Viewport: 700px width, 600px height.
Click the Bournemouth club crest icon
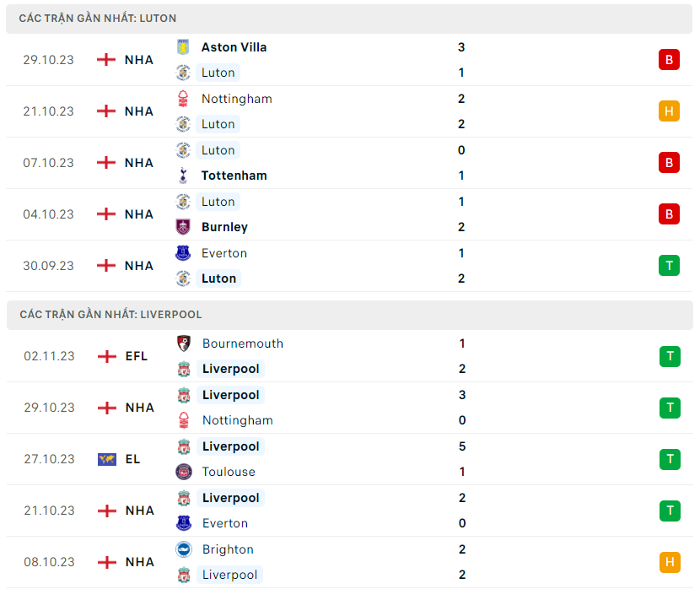tap(183, 343)
